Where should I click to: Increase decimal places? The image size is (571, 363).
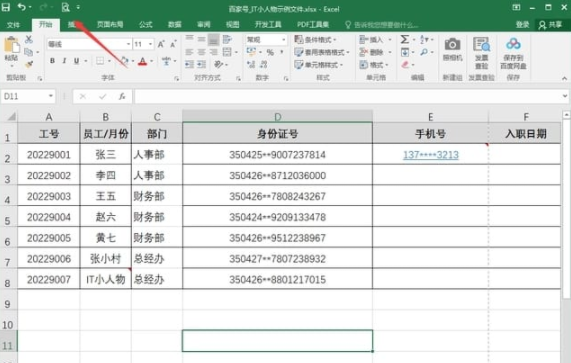coord(251,65)
